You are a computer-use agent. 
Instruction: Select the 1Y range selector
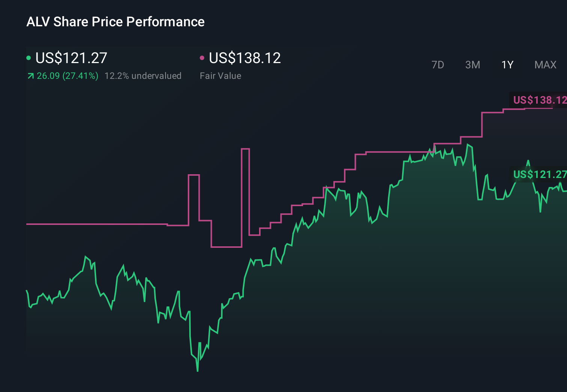coord(507,65)
